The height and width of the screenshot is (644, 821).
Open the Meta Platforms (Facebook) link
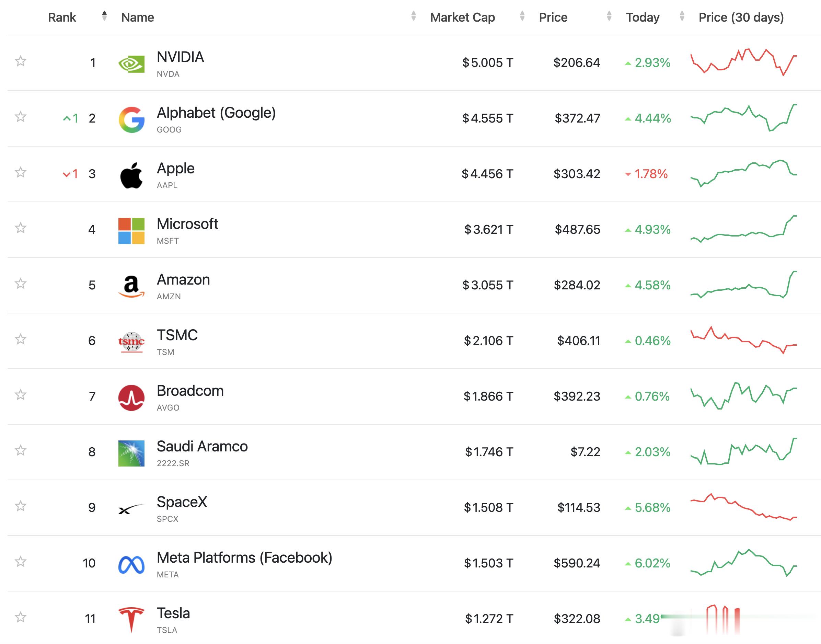point(244,557)
